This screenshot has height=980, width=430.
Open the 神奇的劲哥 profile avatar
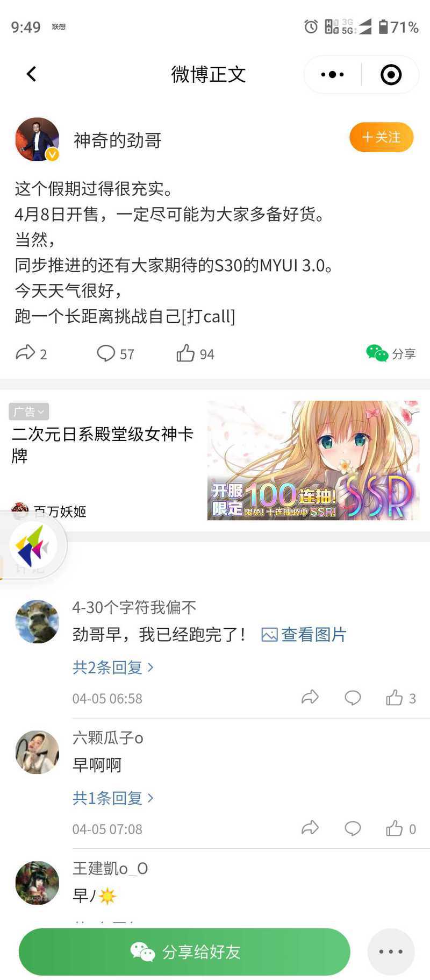pyautogui.click(x=37, y=139)
